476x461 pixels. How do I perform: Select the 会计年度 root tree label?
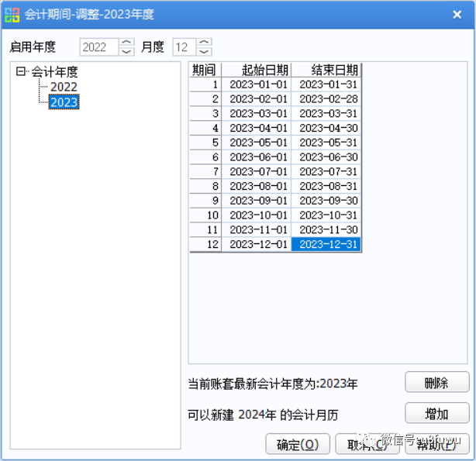click(x=54, y=72)
